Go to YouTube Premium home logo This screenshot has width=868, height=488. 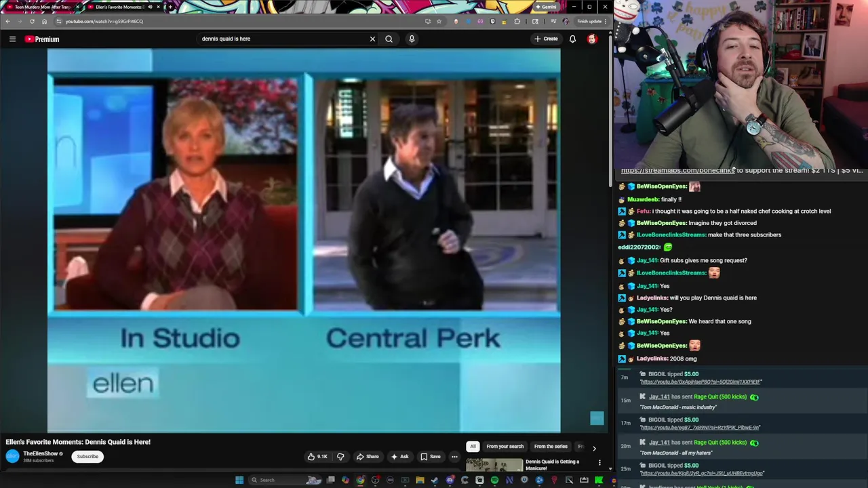(42, 39)
